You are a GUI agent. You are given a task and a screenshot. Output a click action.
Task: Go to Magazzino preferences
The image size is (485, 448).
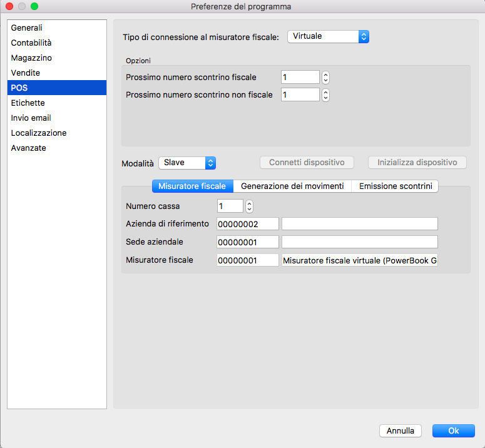point(31,58)
